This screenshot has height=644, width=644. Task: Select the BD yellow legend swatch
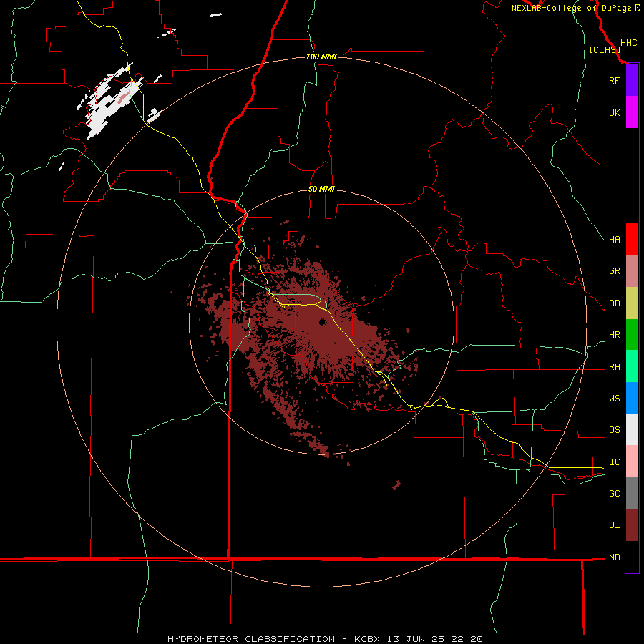[632, 303]
